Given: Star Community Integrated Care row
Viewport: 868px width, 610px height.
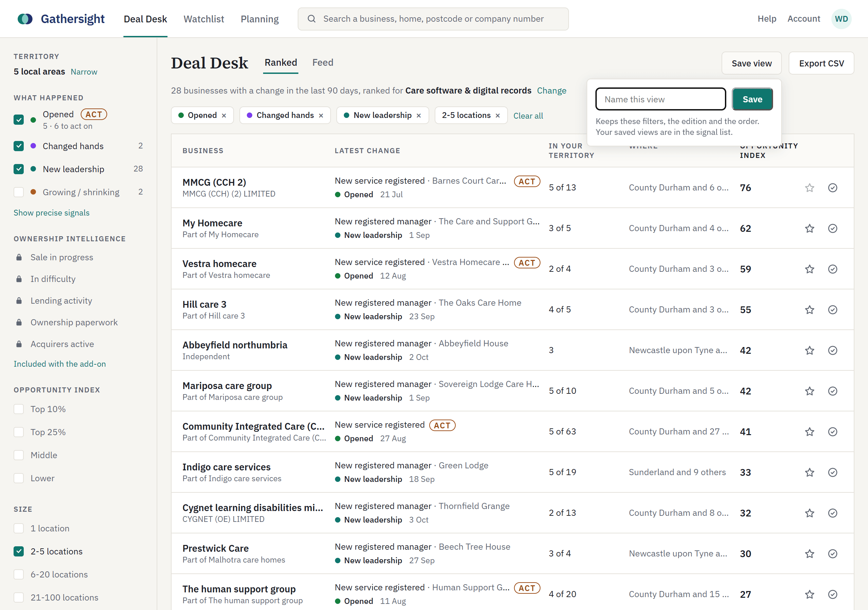Looking at the screenshot, I should 809,432.
